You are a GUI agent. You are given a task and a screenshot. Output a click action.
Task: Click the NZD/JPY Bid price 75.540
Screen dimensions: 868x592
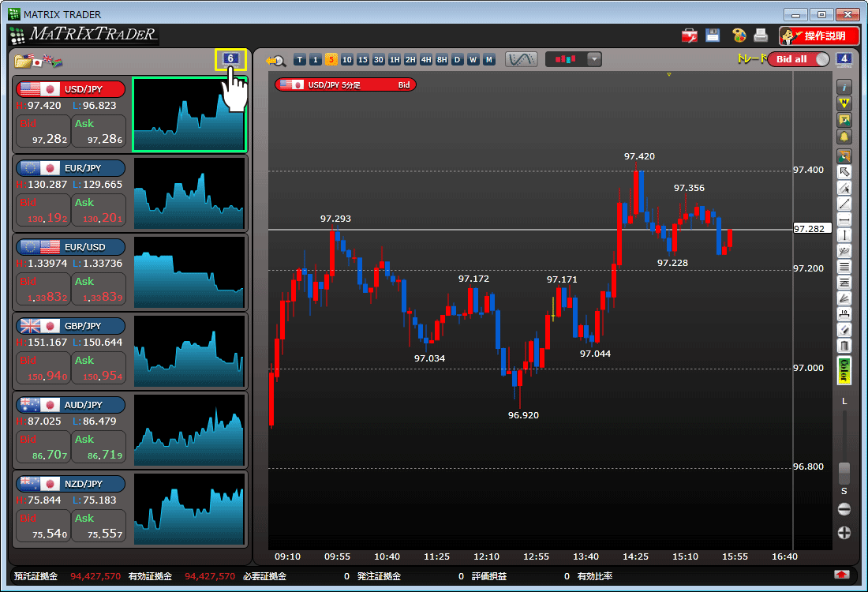[x=43, y=526]
